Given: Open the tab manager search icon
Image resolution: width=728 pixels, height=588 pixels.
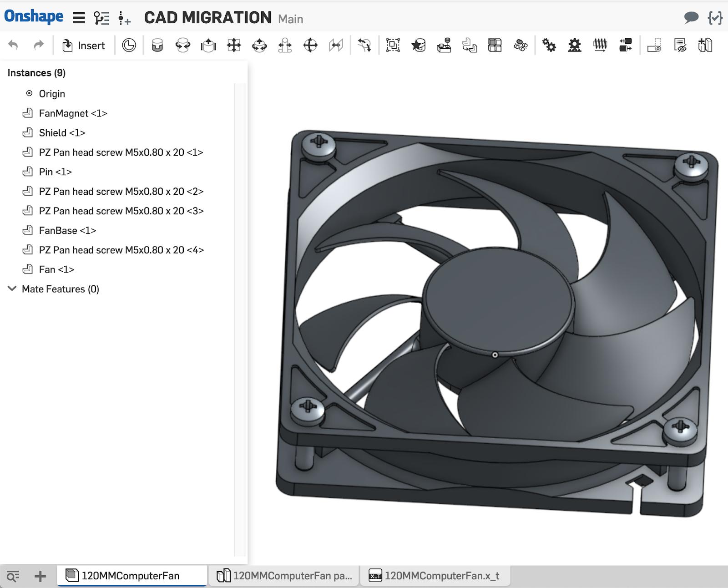Looking at the screenshot, I should click(x=13, y=576).
